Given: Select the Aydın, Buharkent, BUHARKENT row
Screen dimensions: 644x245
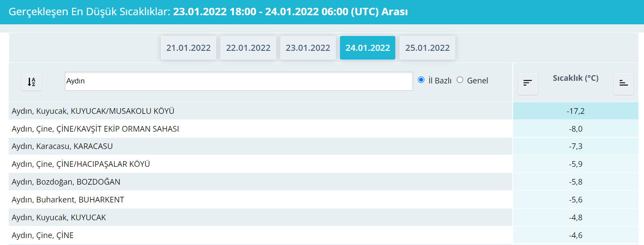Looking at the screenshot, I should click(x=68, y=200).
